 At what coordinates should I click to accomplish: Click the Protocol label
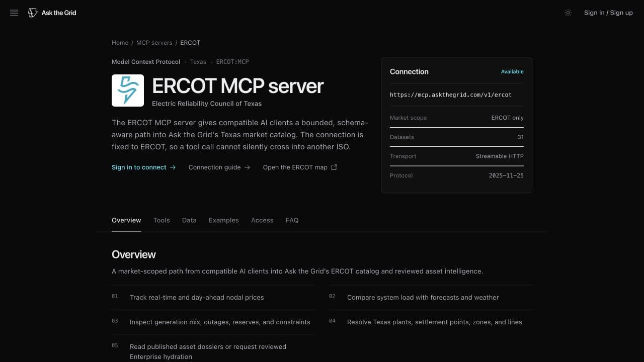tap(401, 175)
